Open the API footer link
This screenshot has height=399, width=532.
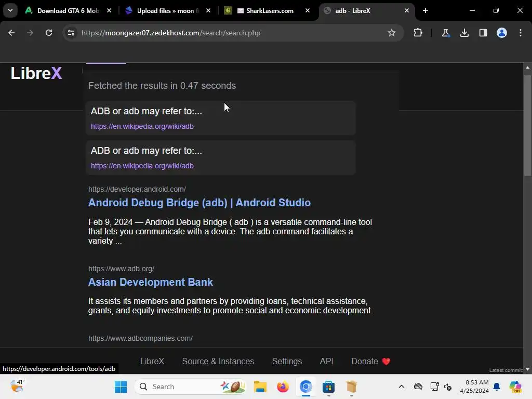(326, 362)
